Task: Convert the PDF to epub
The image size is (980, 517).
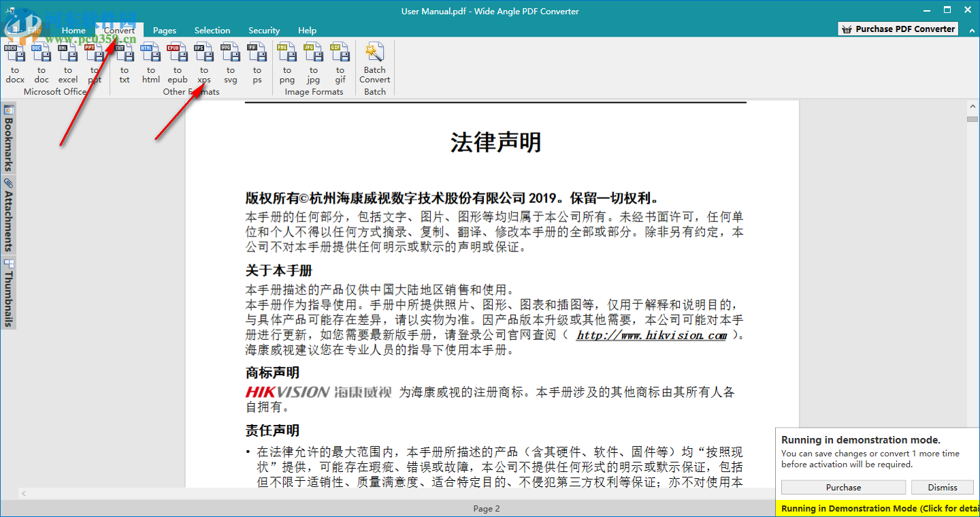Action: point(177,65)
